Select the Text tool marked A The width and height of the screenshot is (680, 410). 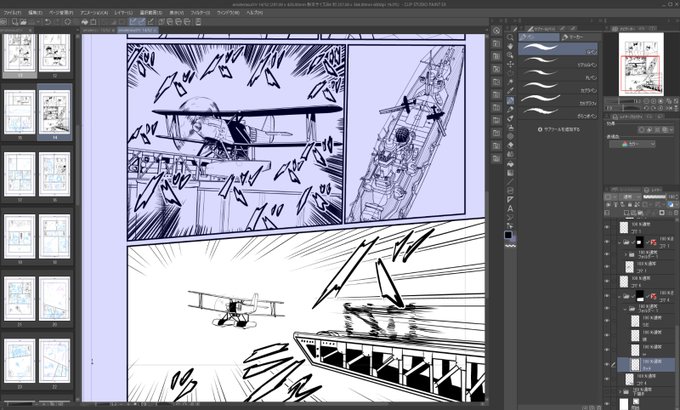(x=510, y=209)
